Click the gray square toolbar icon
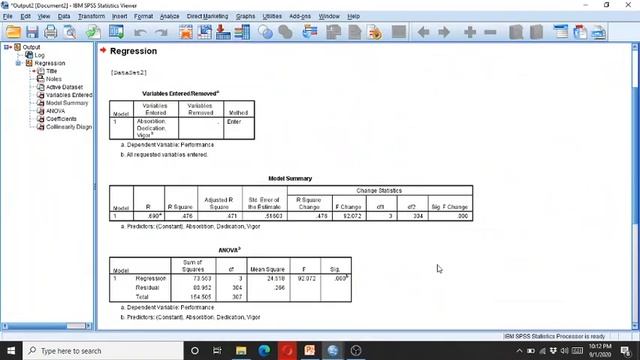Image resolution: width=640 pixels, height=360 pixels. (x=399, y=32)
